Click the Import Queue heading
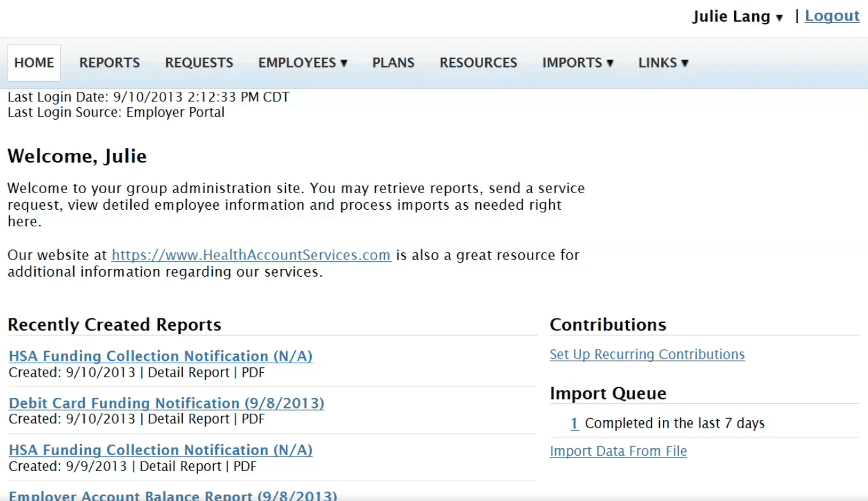This screenshot has width=868, height=501. coord(608,393)
